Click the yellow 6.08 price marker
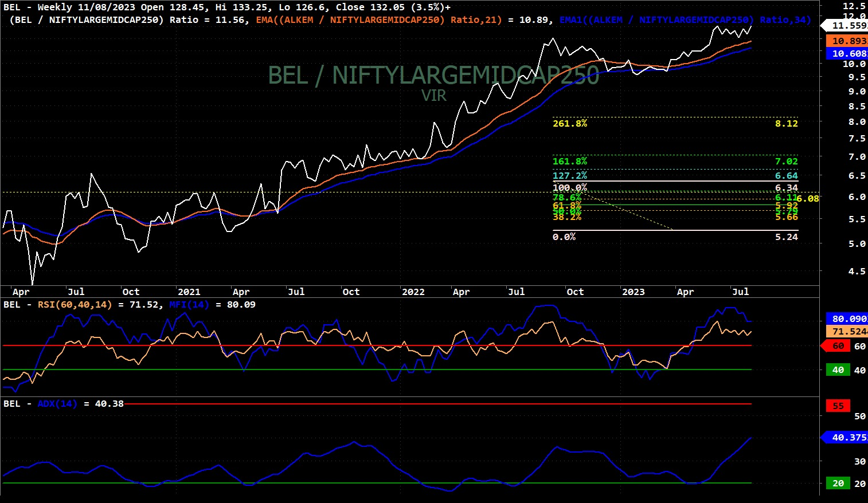Image resolution: width=868 pixels, height=503 pixels. coord(808,199)
